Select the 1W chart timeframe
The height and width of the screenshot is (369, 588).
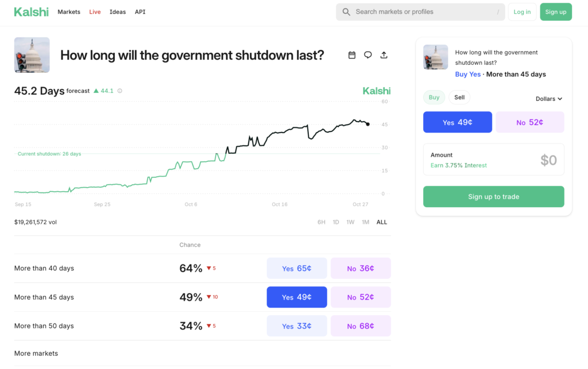350,222
